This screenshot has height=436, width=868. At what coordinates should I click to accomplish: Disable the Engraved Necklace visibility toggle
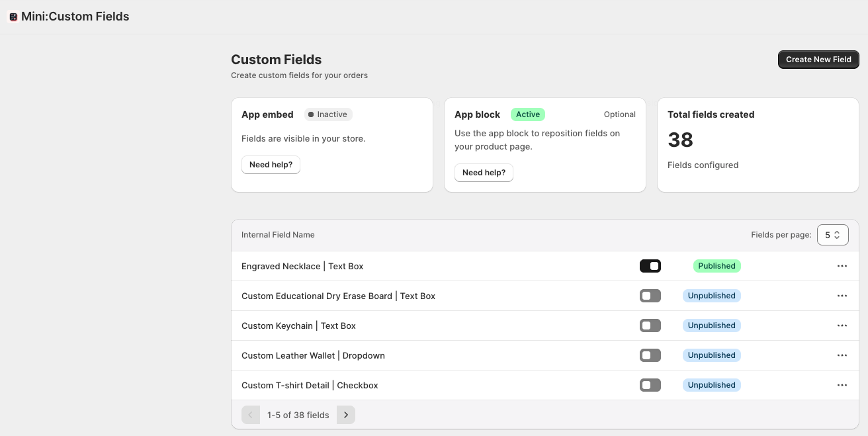point(650,266)
